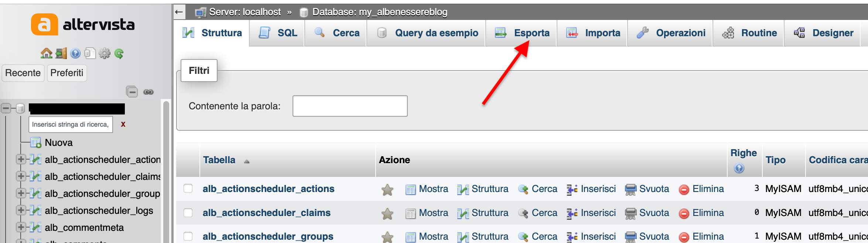The image size is (868, 243).
Task: Click Server: localhost breadcrumb link
Action: [245, 12]
